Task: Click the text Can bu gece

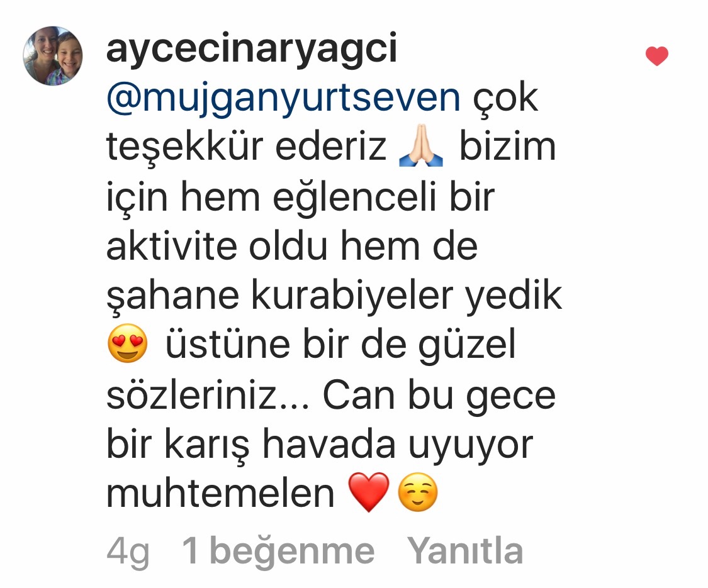Action: [x=439, y=396]
